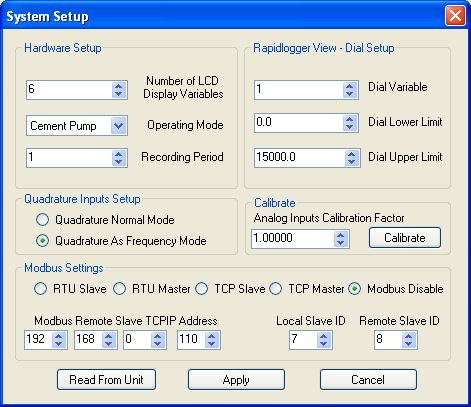Increase the Dial Upper Limit value
The width and height of the screenshot is (471, 407).
(351, 154)
